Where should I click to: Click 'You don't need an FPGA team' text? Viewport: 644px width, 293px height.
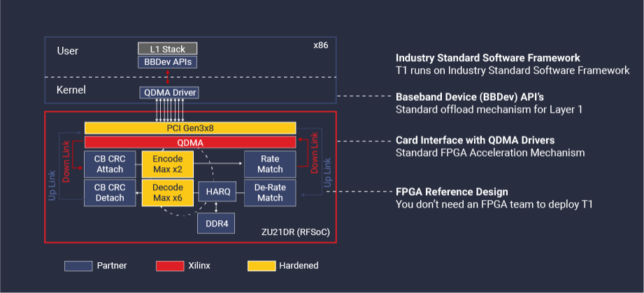[494, 204]
